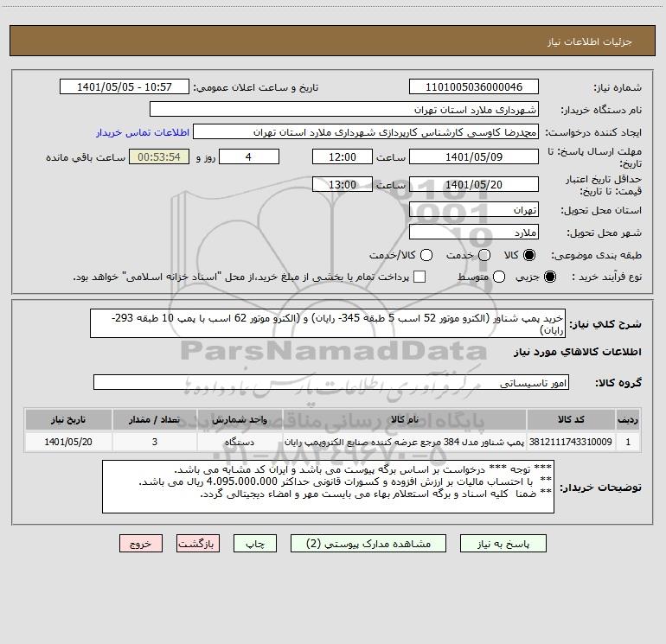
Task: Click product name cell پمپ شناور مدل 384
Action: pyautogui.click(x=405, y=442)
